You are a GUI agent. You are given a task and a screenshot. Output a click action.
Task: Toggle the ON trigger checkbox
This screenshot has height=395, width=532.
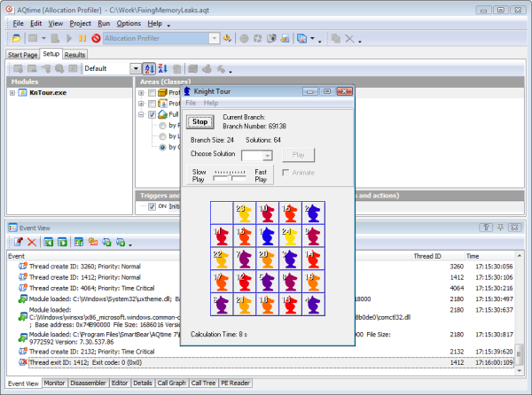coord(152,206)
